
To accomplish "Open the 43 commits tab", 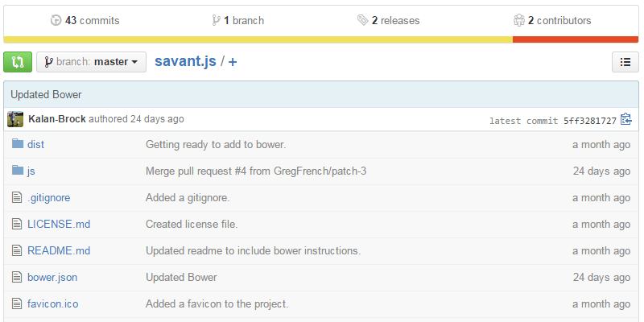I will click(83, 20).
